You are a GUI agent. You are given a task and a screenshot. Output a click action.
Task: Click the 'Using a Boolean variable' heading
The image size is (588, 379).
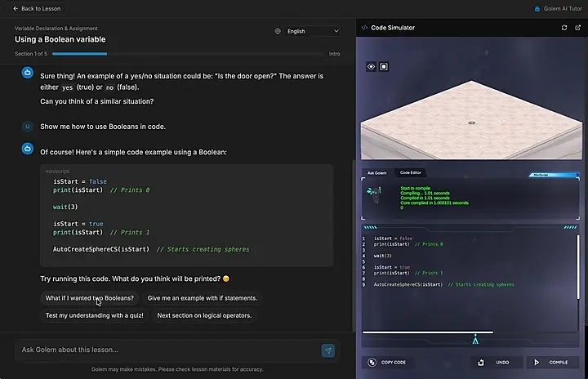[60, 39]
